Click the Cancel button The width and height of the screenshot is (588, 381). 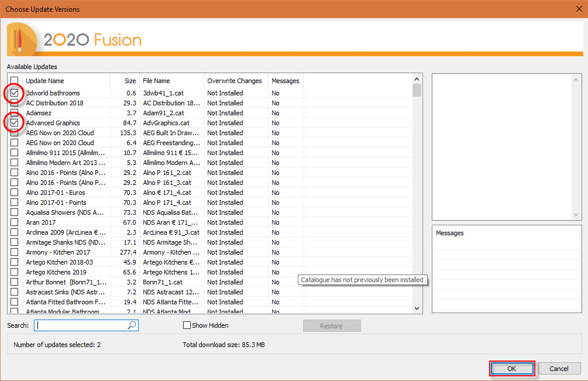pos(559,368)
